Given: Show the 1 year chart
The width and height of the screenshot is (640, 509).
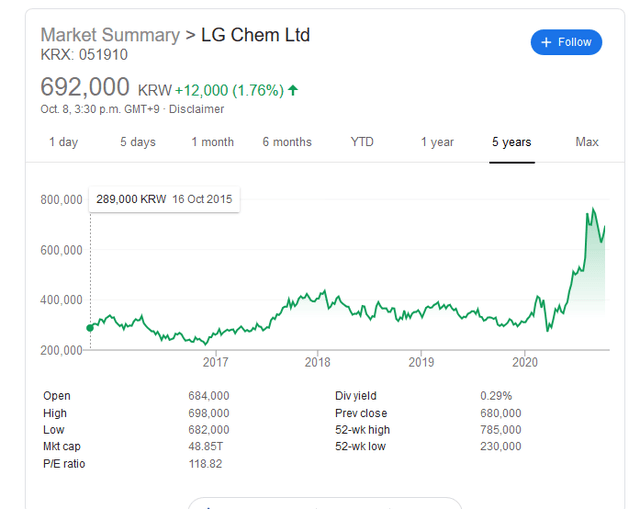Looking at the screenshot, I should pyautogui.click(x=437, y=142).
